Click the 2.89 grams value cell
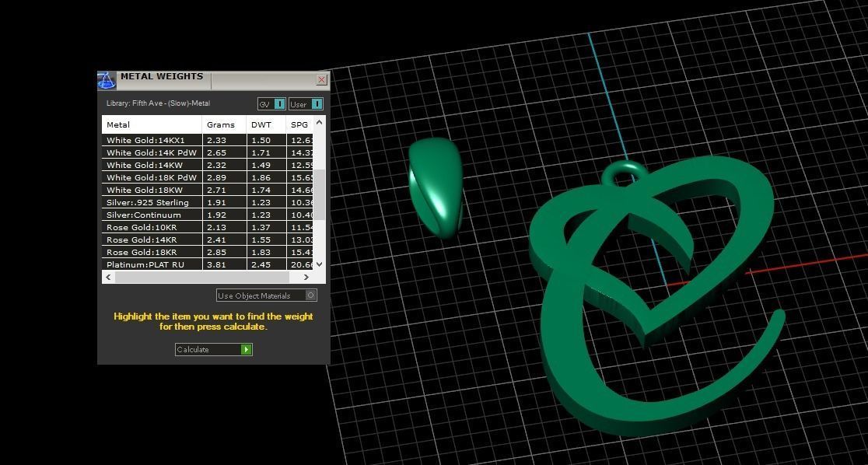The image size is (868, 465). (x=224, y=178)
